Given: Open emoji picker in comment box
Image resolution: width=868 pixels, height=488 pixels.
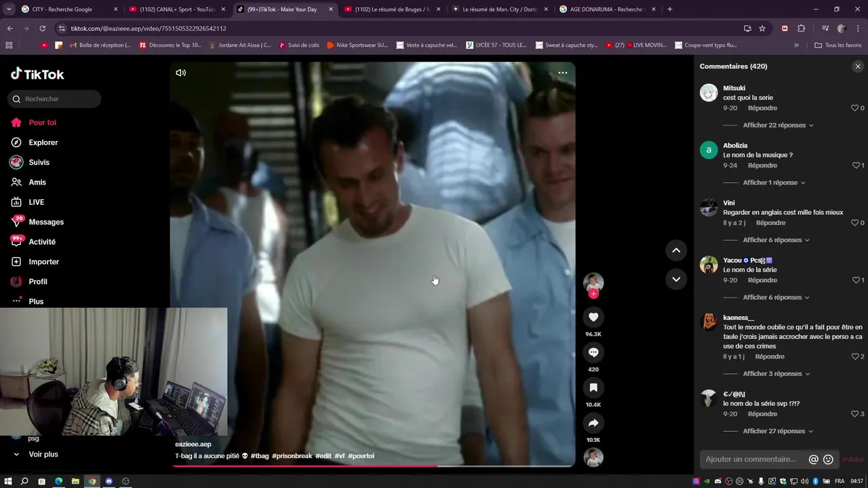Looking at the screenshot, I should click(x=828, y=460).
